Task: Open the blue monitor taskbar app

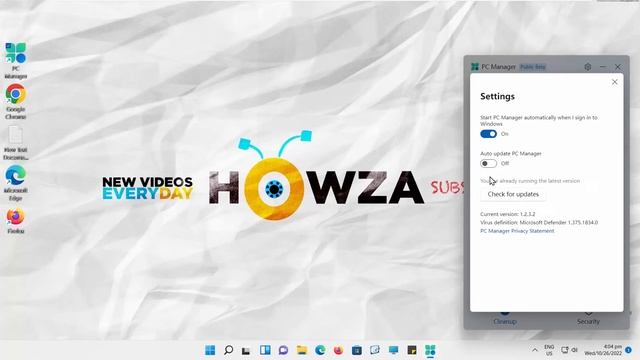Action: point(393,350)
